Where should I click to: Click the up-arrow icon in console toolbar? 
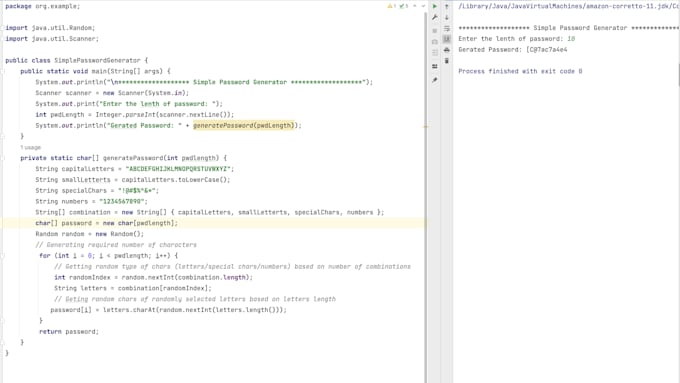click(447, 7)
